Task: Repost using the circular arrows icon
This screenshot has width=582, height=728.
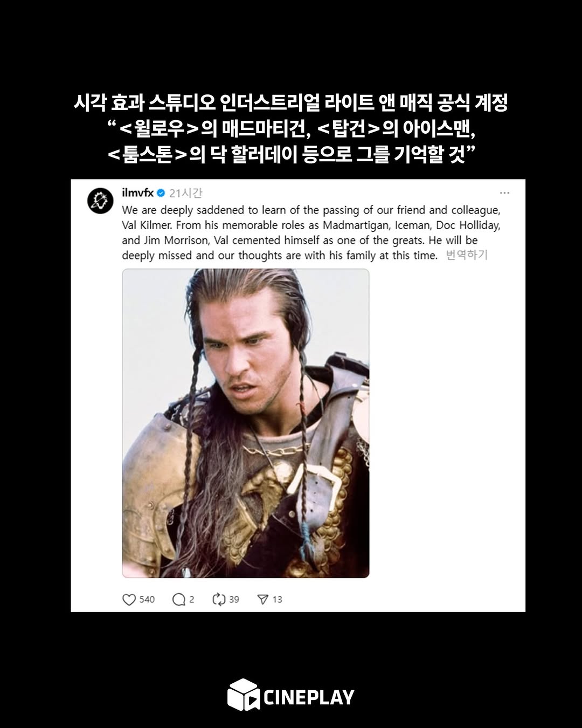Action: click(x=219, y=599)
